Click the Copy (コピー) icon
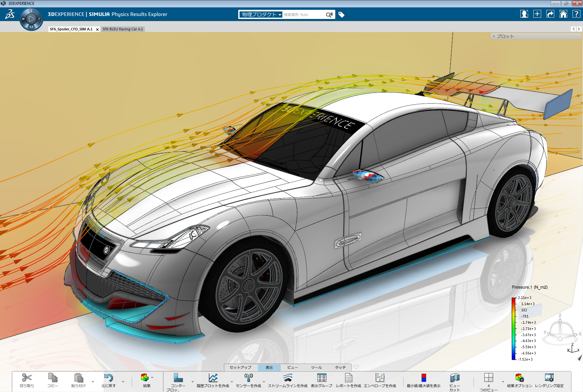 point(53,378)
